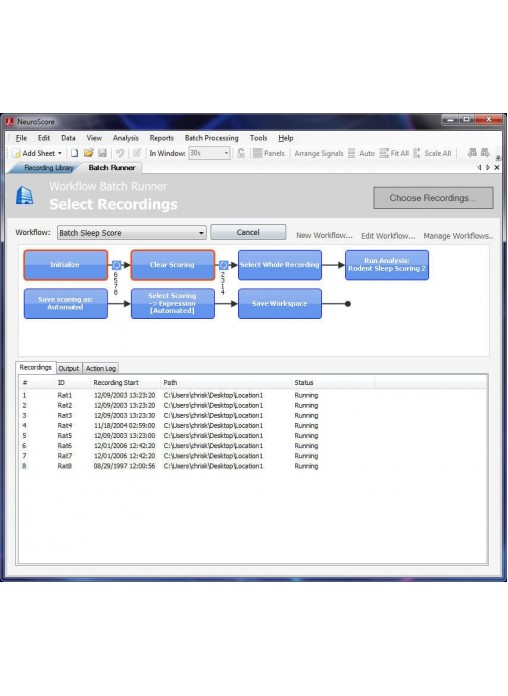508x696 pixels.
Task: Click the Status column header
Action: [332, 383]
